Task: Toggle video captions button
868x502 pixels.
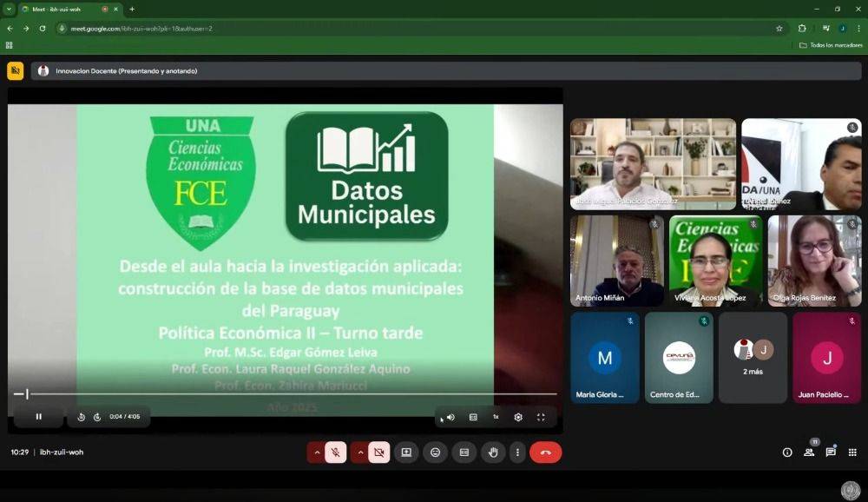Action: (473, 417)
